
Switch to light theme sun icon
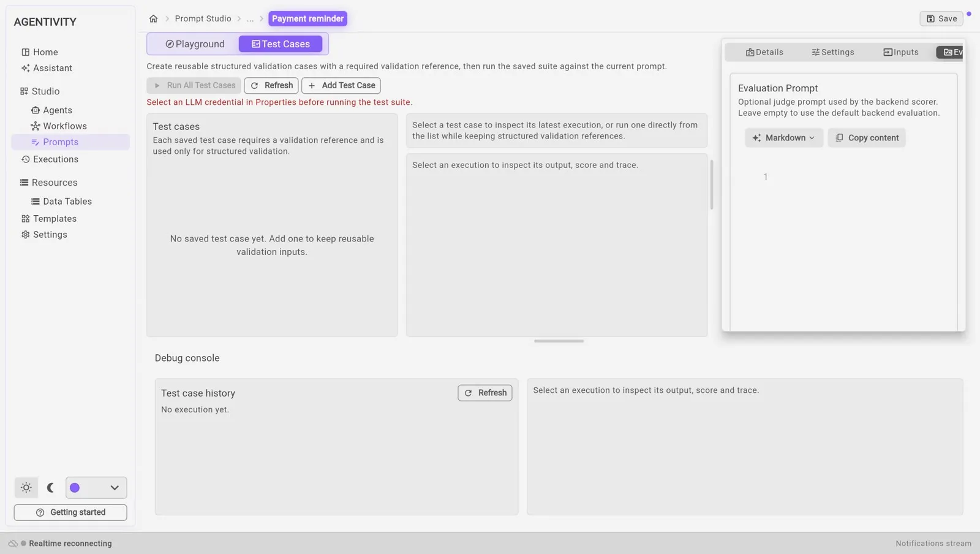[x=26, y=488]
